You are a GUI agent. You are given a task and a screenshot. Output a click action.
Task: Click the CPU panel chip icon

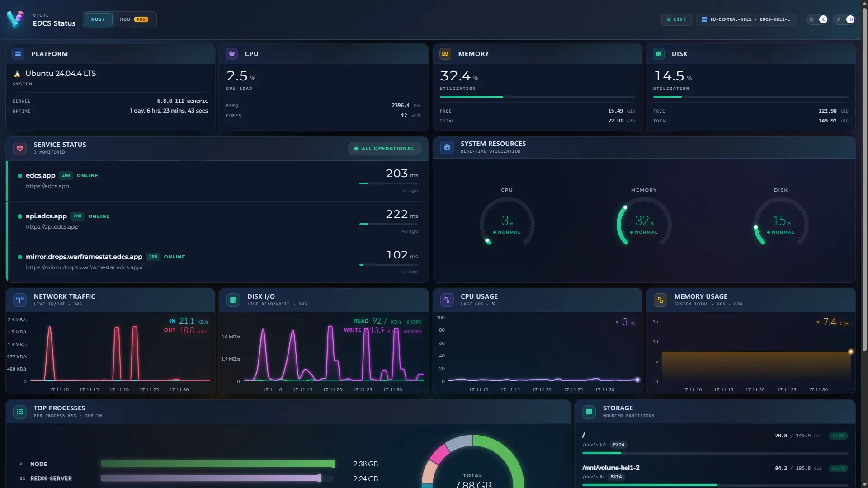coord(232,54)
